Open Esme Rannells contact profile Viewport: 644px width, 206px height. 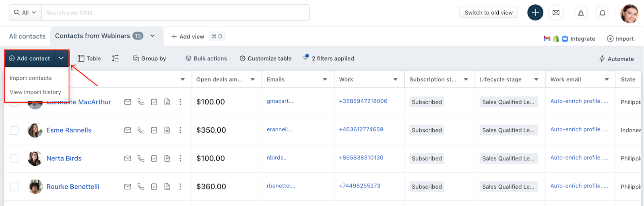[69, 130]
